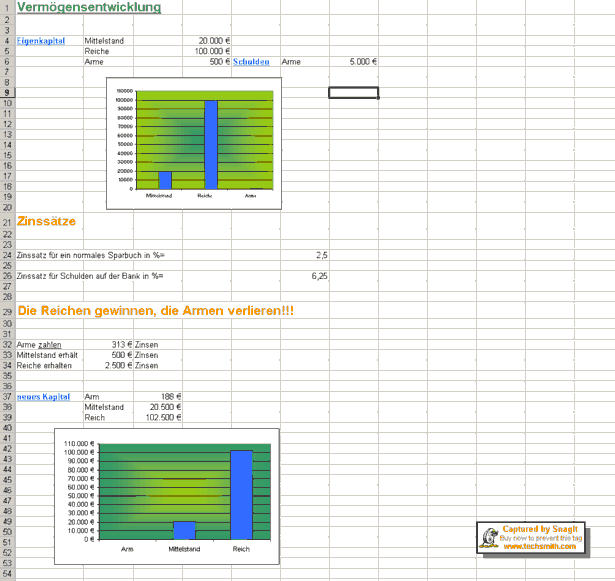Click the Snagit mascot icon in the watermark

[x=489, y=537]
